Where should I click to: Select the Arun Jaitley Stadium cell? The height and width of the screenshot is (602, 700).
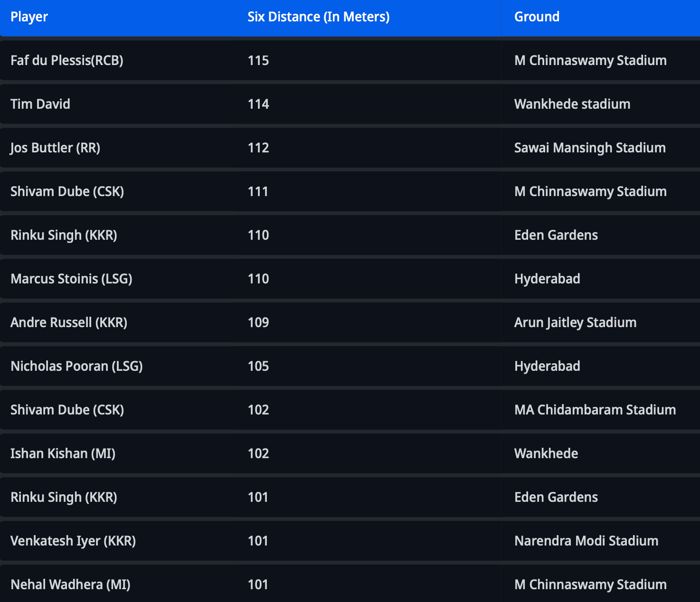[x=575, y=323]
